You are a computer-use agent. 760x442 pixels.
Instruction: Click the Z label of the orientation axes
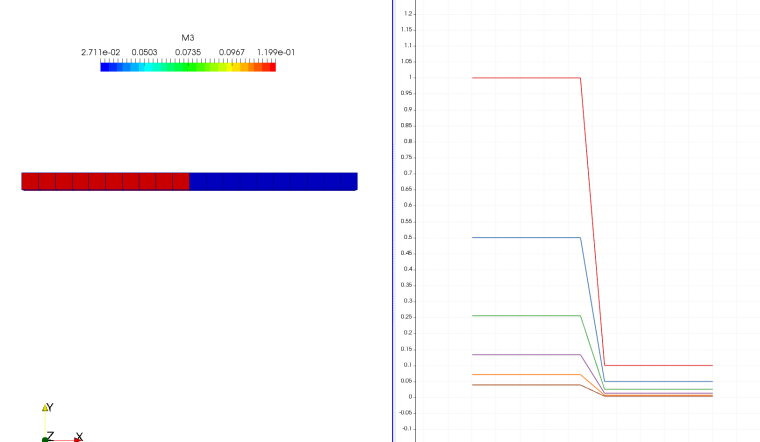click(x=50, y=436)
